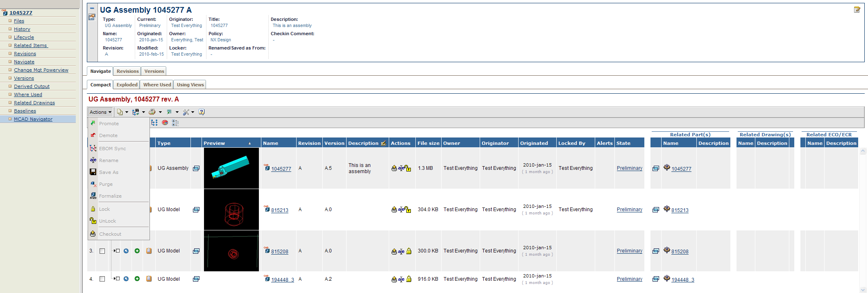
Task: Click the edit icon at top right of header
Action: tap(857, 10)
